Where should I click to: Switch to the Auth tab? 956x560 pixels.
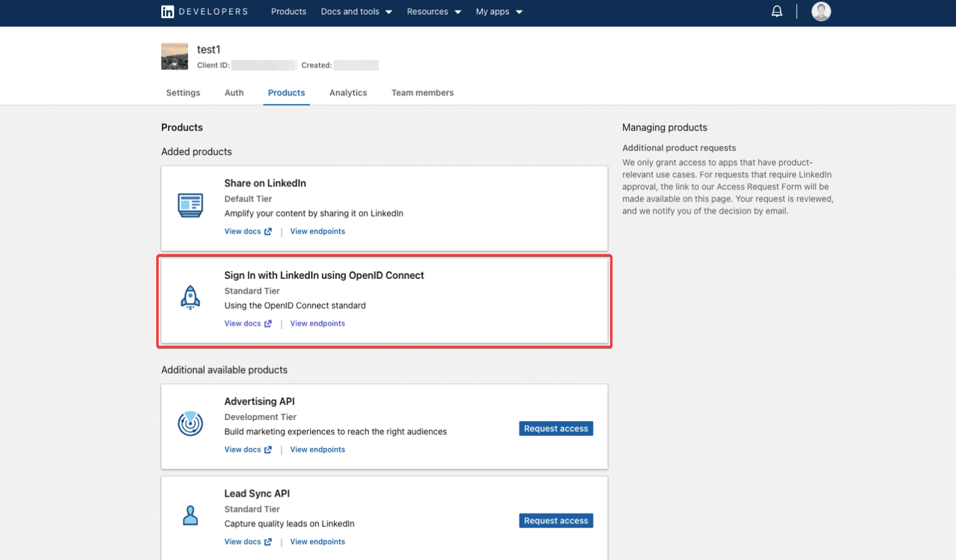click(234, 92)
